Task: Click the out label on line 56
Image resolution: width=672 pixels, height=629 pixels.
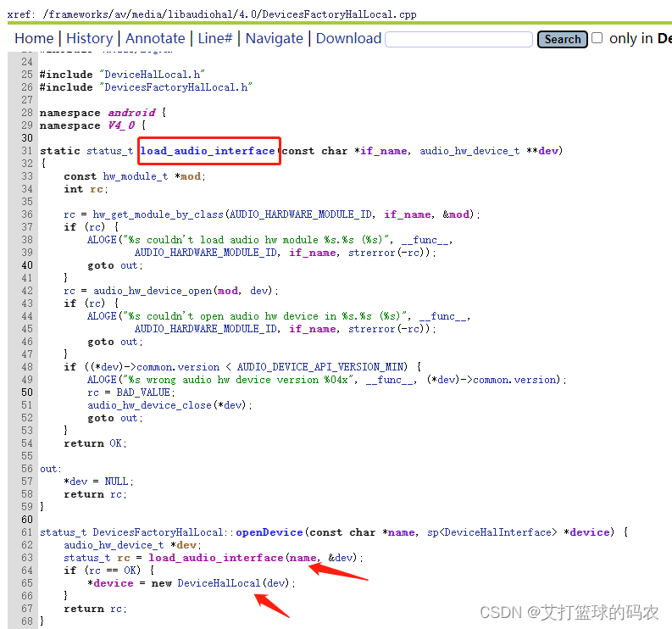Action: click(48, 469)
